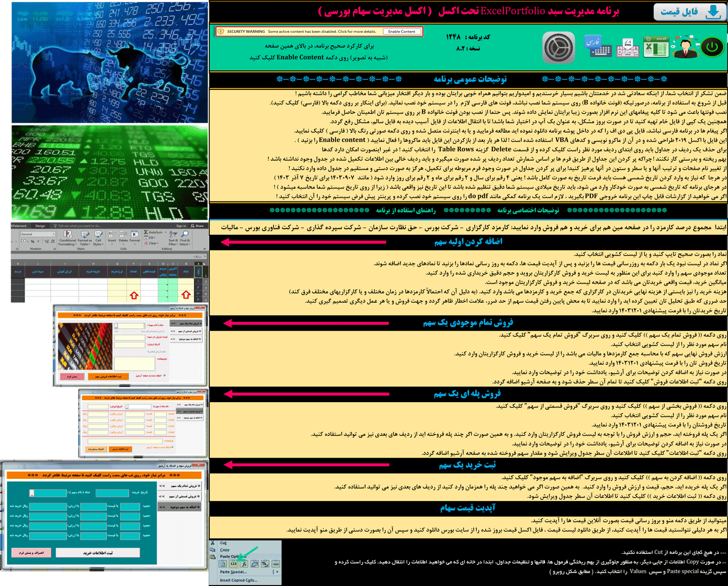Viewport: 728px width, 586px height.
Task: Open the settings gear icon
Action: (x=559, y=48)
